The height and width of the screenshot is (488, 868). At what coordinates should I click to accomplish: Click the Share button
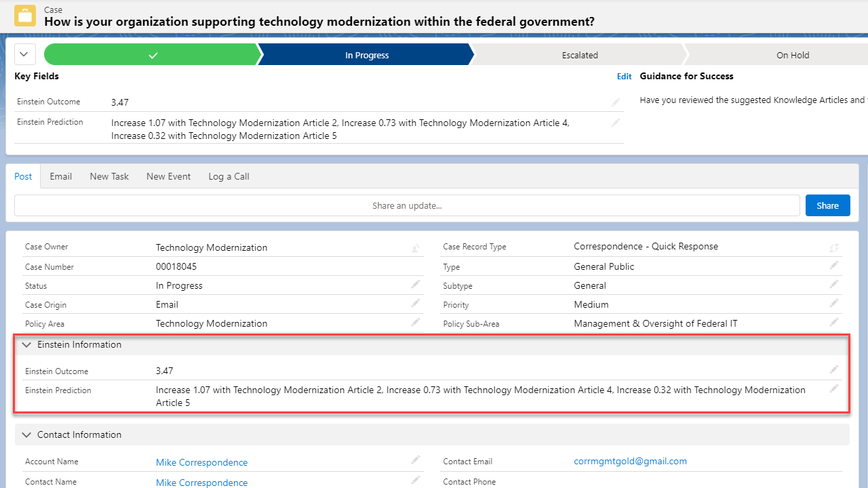click(x=827, y=205)
